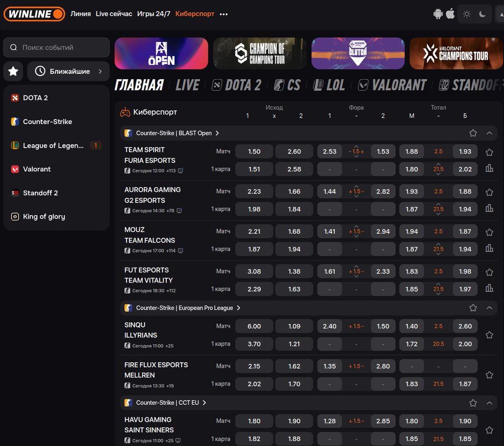The height and width of the screenshot is (446, 504).
Task: Select League of Legends in sidebar
Action: coord(56,145)
